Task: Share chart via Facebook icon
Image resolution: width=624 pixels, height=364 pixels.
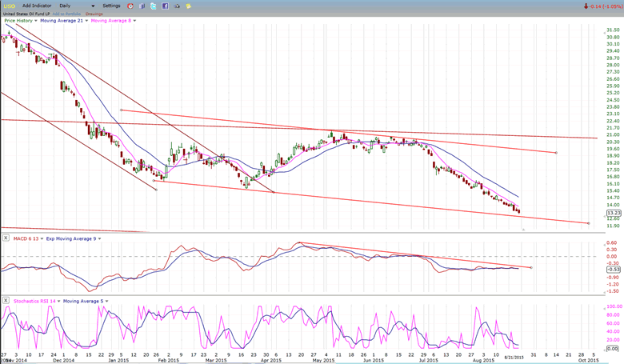Action: (165, 6)
